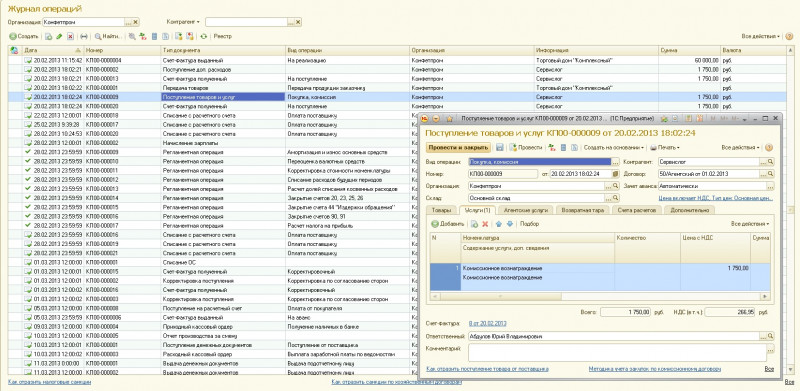Refresh the journal list green arrows icon
This screenshot has height=391, width=800.
click(x=204, y=36)
